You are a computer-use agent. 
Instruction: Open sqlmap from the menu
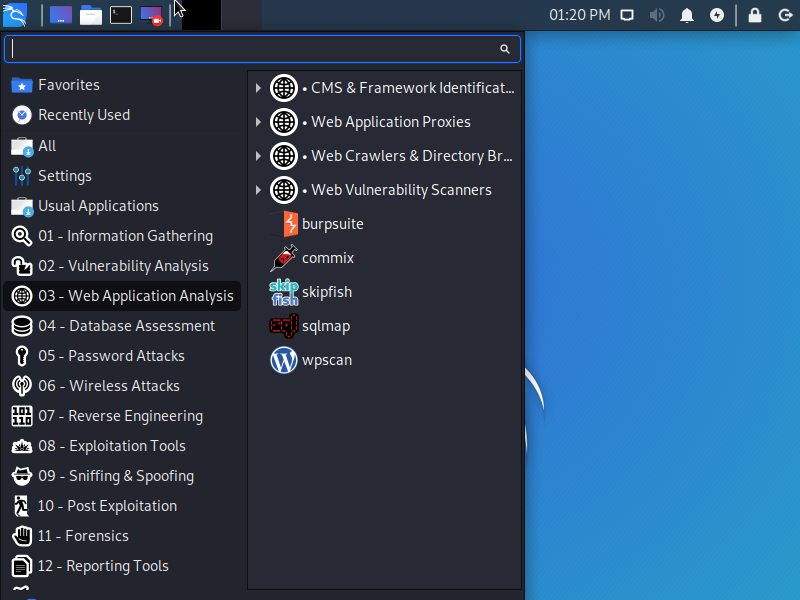click(325, 326)
